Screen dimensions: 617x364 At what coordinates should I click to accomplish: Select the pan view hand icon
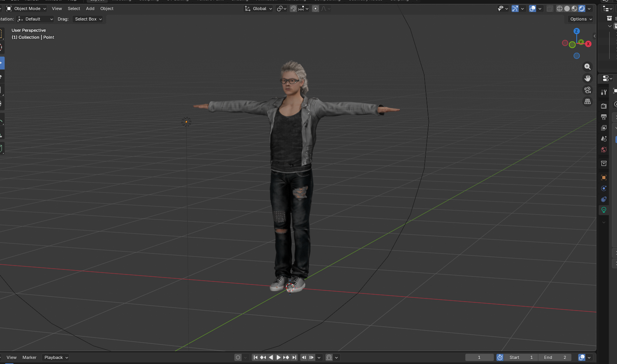pyautogui.click(x=587, y=78)
